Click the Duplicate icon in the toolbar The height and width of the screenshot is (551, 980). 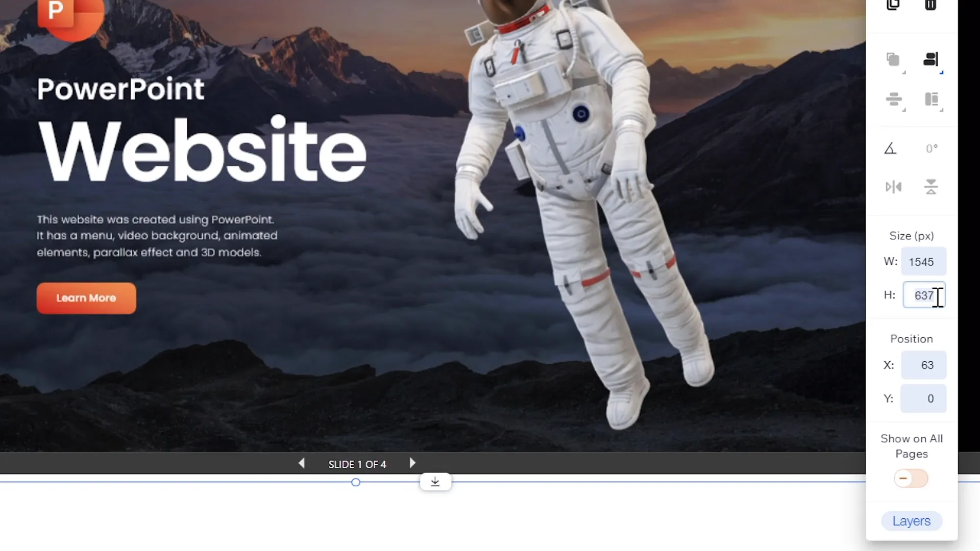tap(893, 5)
